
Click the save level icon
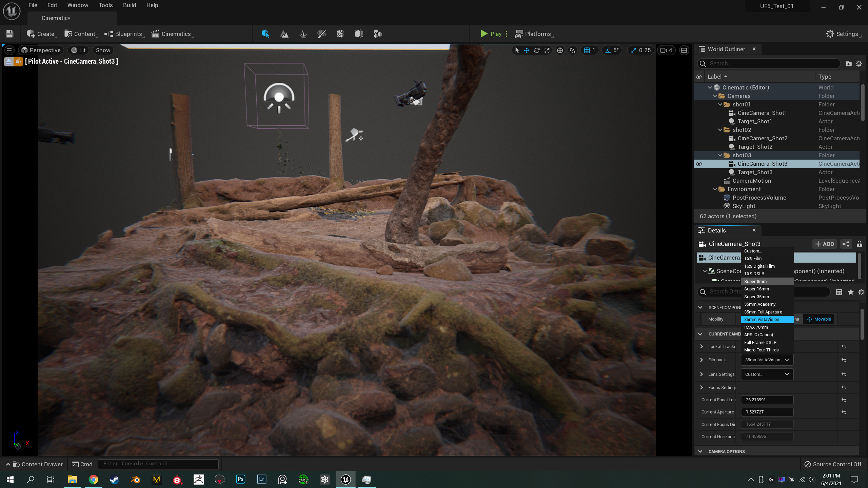9,34
